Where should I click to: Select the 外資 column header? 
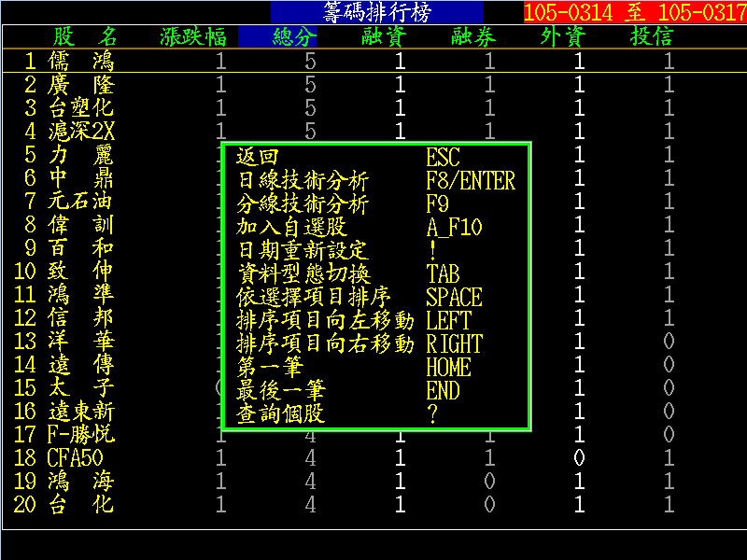click(562, 36)
